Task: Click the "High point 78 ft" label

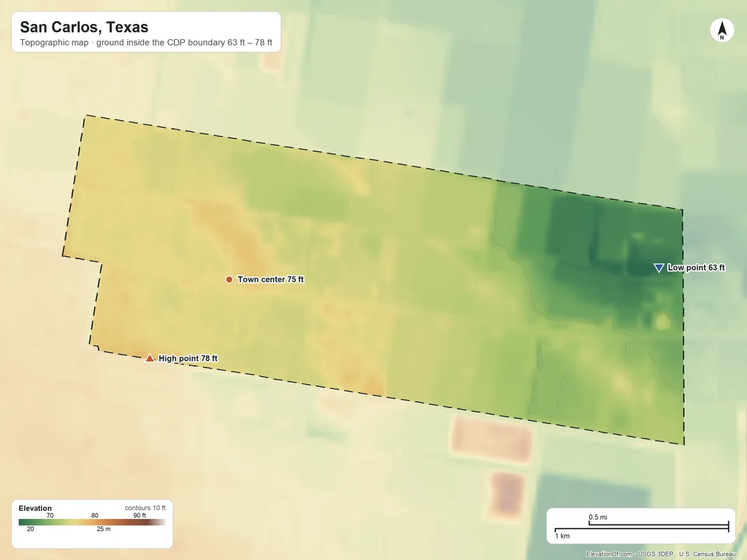Action: pyautogui.click(x=188, y=358)
